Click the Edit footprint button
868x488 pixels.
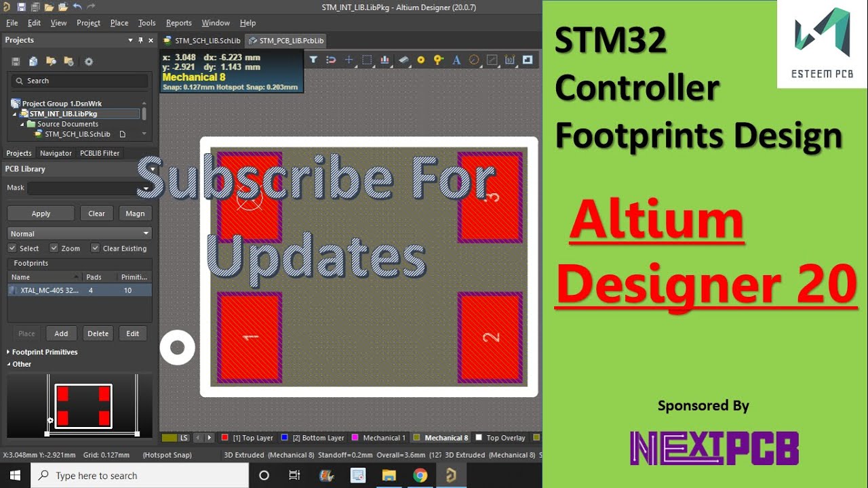[x=133, y=333]
